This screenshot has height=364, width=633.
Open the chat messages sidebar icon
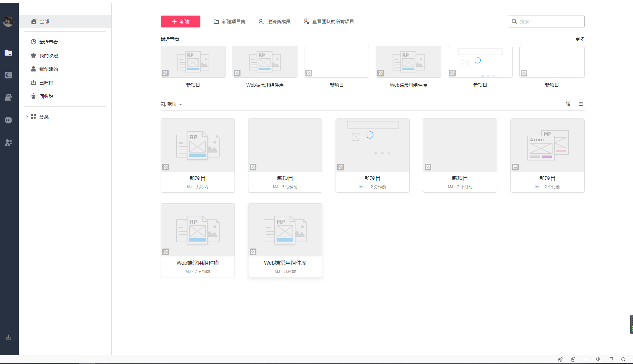[8, 120]
